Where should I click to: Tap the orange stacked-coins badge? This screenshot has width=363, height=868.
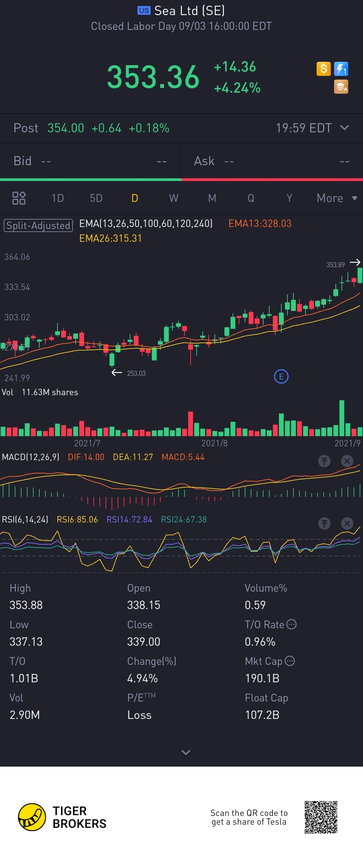click(341, 87)
